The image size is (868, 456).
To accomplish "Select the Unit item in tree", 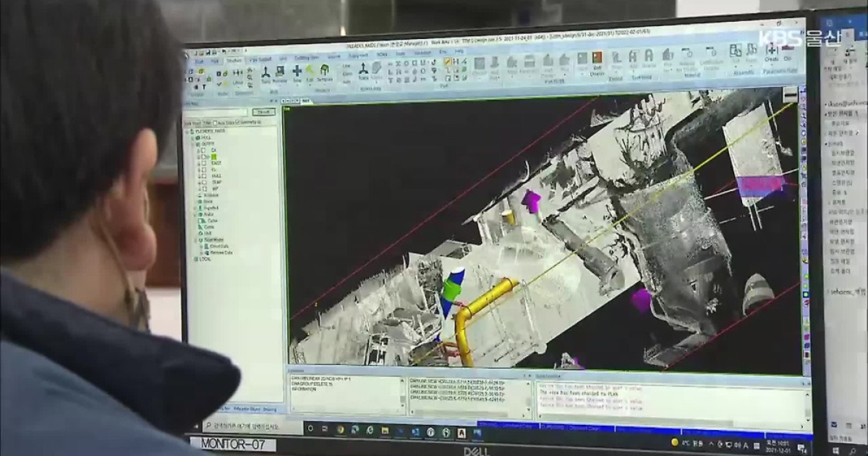I will point(207,232).
